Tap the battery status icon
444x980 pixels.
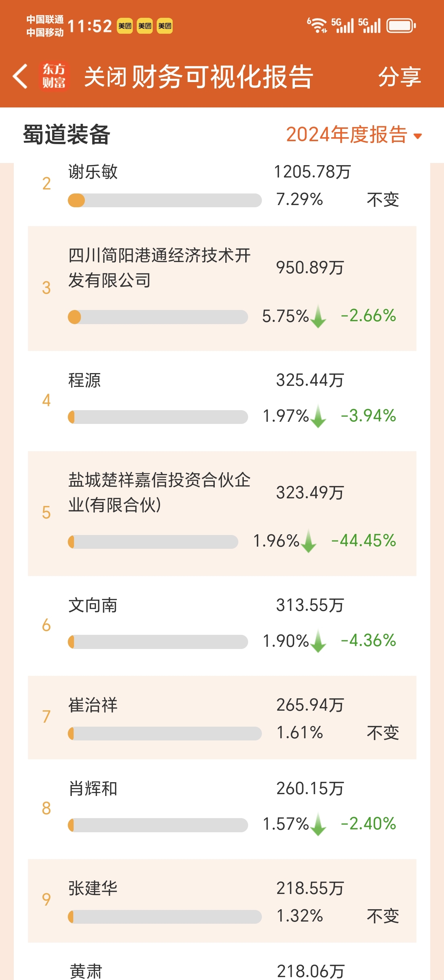click(x=401, y=26)
